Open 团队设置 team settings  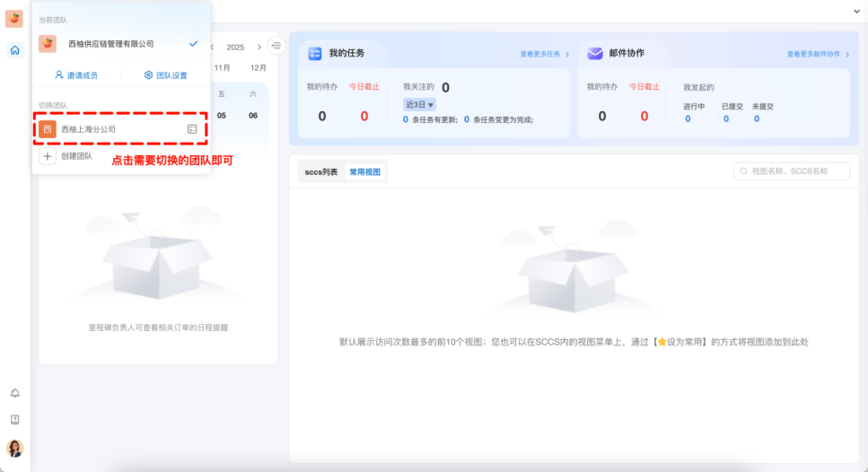pyautogui.click(x=166, y=75)
